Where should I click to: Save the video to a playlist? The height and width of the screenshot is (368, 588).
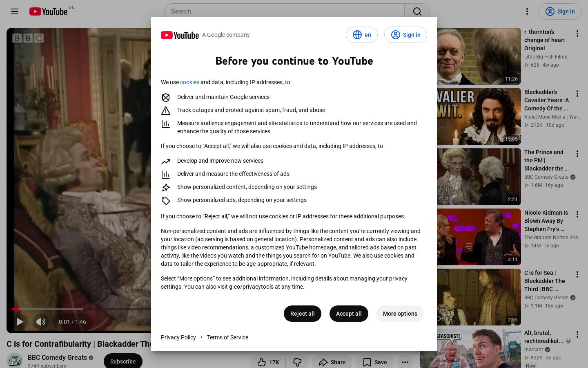(x=375, y=362)
